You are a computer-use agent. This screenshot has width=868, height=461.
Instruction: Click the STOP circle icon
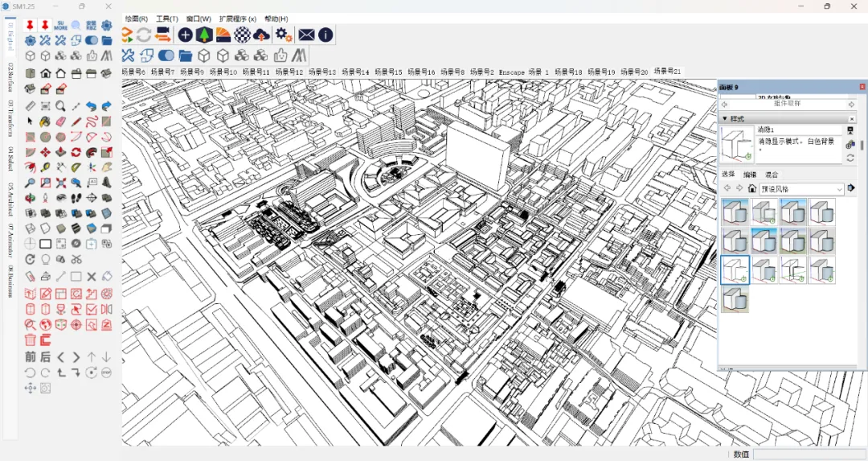[106, 373]
